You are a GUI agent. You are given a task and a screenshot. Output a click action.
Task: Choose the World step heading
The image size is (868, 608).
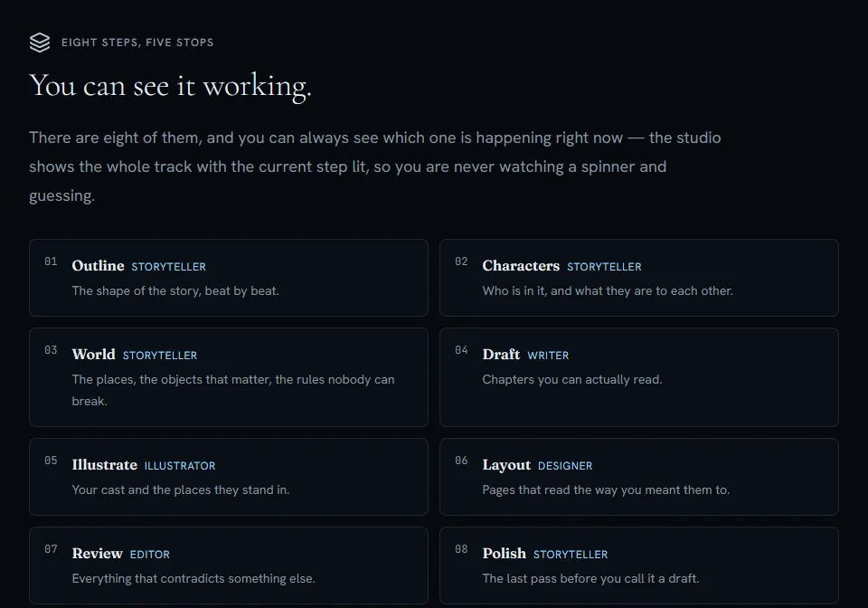93,355
